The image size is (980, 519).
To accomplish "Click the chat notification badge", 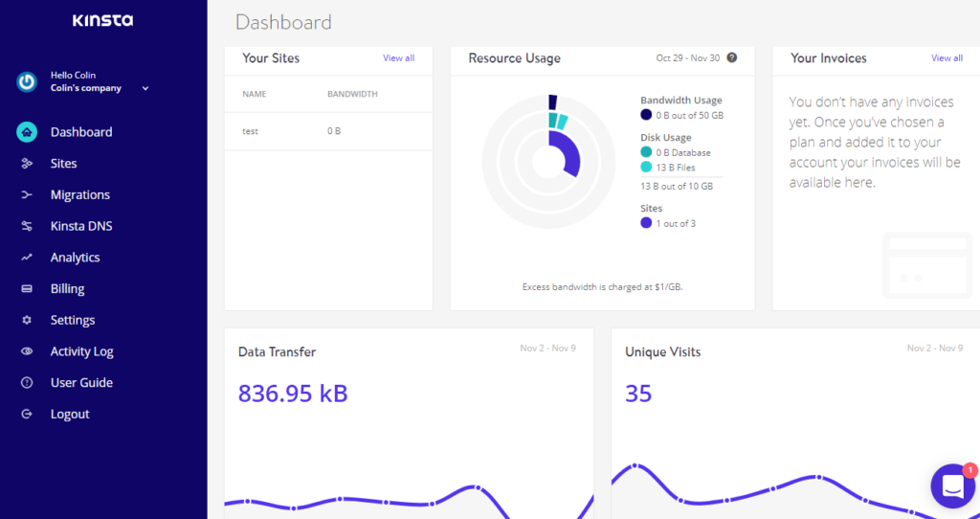I will [x=969, y=469].
